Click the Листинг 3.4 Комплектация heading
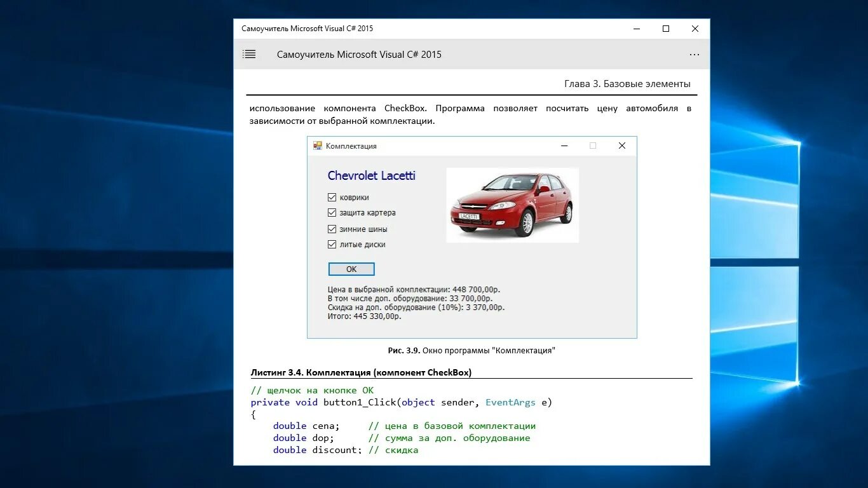The width and height of the screenshot is (868, 488). tap(361, 372)
